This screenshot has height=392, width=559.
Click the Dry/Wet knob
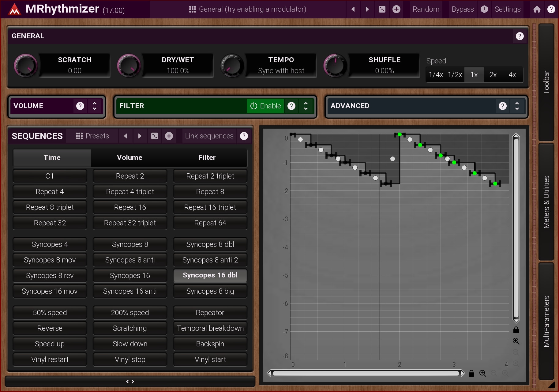pyautogui.click(x=129, y=65)
